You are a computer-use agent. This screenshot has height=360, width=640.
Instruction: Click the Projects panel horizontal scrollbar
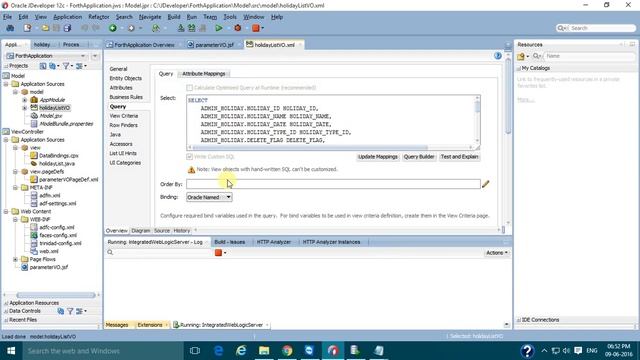coord(56,295)
